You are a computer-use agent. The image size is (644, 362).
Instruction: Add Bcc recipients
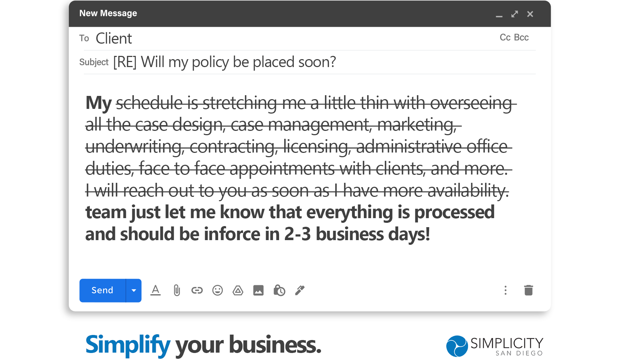pos(521,37)
